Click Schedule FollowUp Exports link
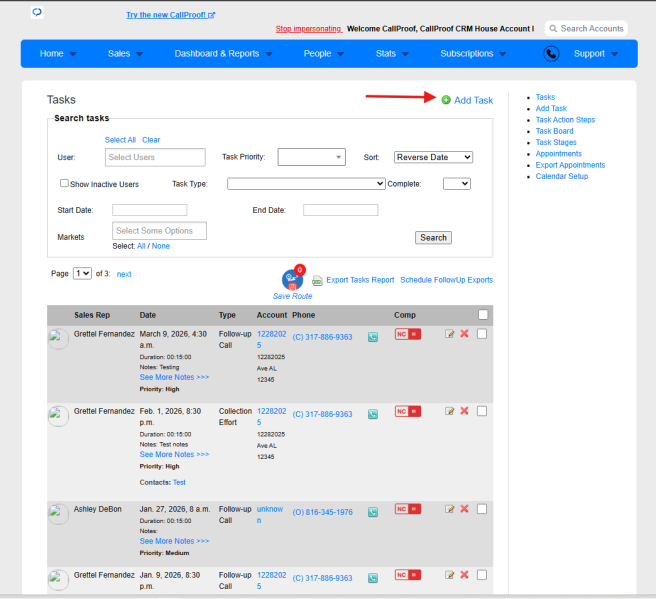This screenshot has height=599, width=656. coord(446,280)
